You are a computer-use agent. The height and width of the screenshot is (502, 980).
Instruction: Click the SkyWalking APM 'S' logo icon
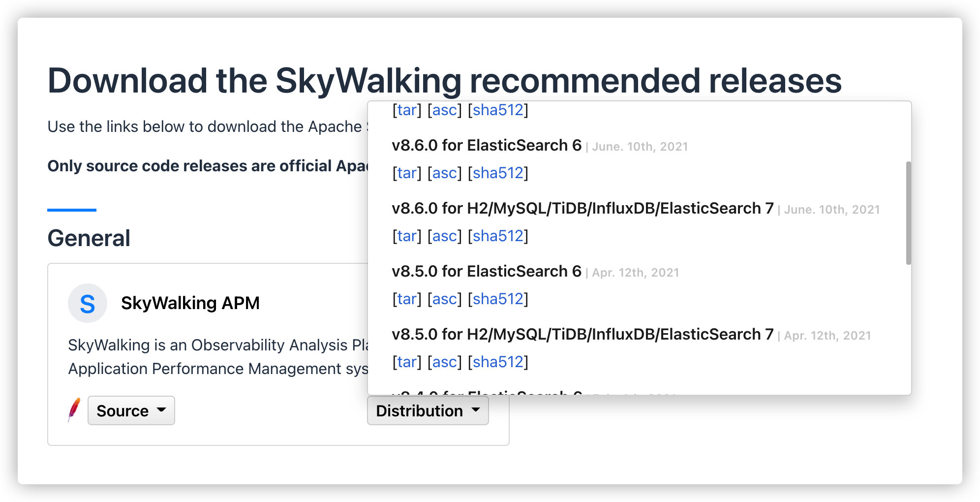tap(87, 303)
